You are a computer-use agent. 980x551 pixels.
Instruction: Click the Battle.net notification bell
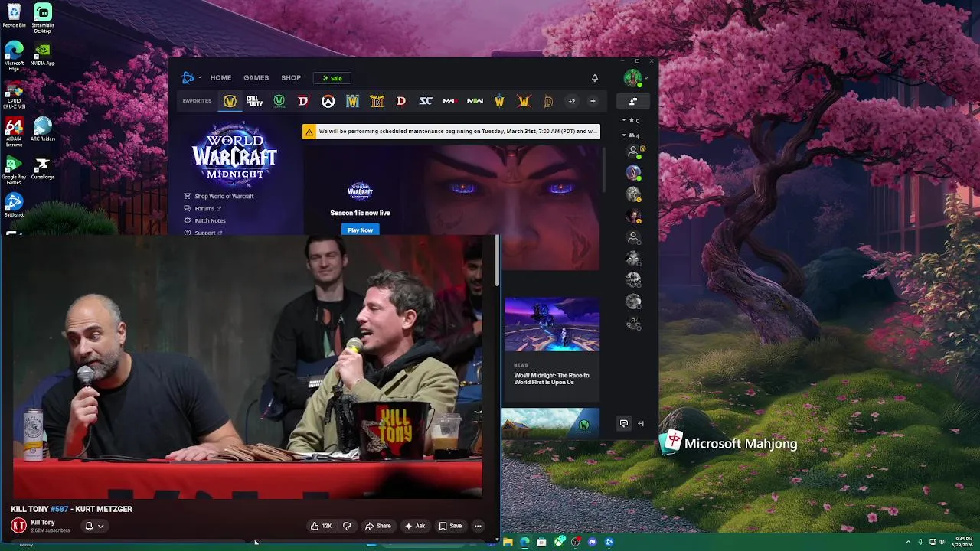coord(594,78)
